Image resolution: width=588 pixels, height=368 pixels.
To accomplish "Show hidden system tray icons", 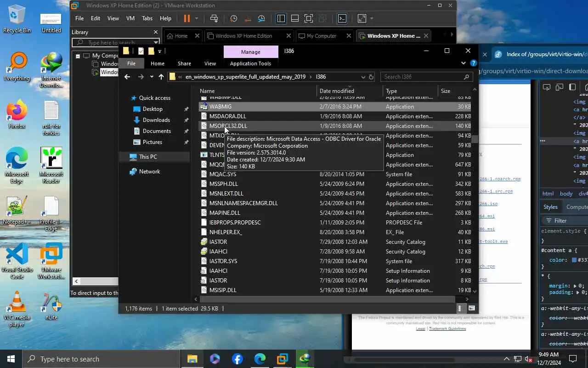I will (x=507, y=359).
